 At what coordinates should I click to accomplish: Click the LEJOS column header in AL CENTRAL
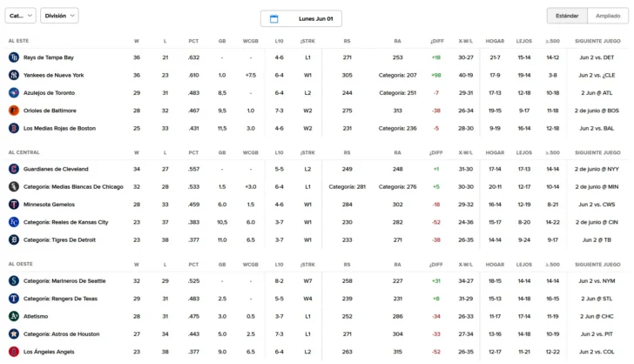(x=524, y=152)
